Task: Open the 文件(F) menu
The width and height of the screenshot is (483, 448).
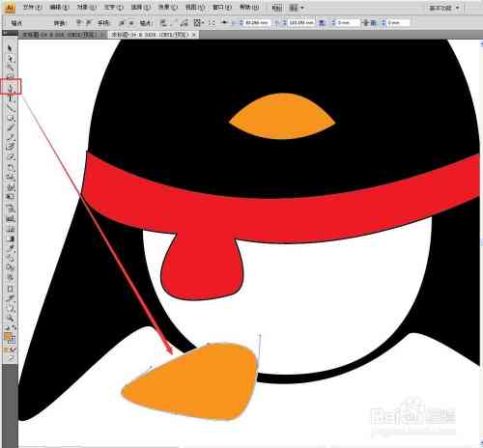Action: (32, 8)
